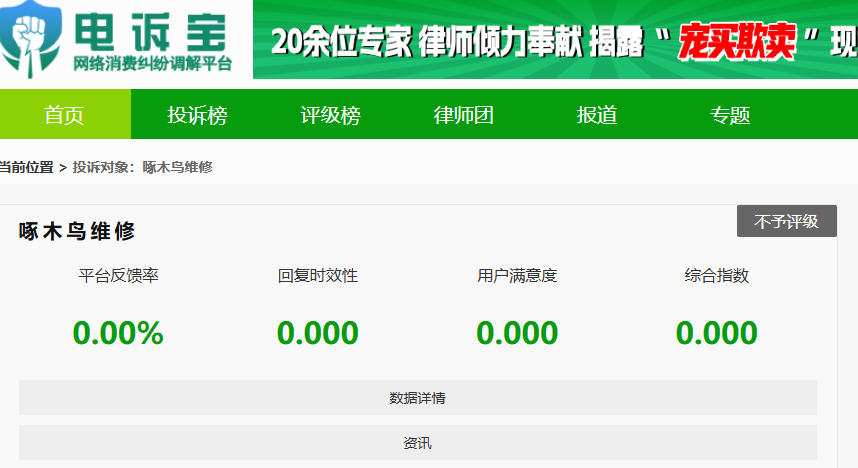The width and height of the screenshot is (858, 468).
Task: Open the green 宠买欺卖 banner advertisement
Action: pyautogui.click(x=555, y=39)
